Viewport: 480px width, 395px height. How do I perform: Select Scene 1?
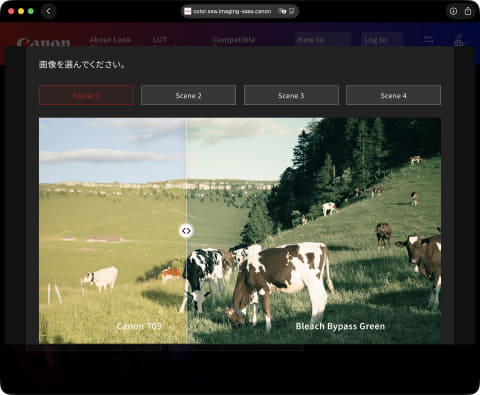(x=86, y=95)
